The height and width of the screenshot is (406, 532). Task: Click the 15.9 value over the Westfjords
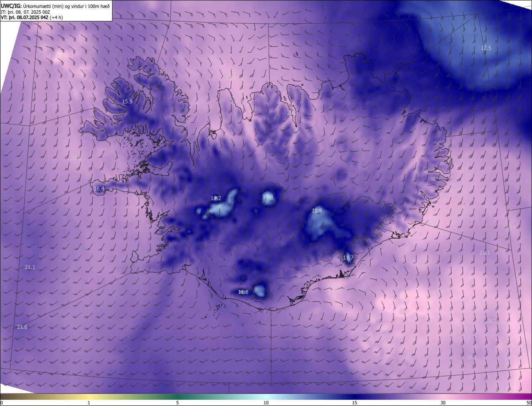pyautogui.click(x=127, y=101)
